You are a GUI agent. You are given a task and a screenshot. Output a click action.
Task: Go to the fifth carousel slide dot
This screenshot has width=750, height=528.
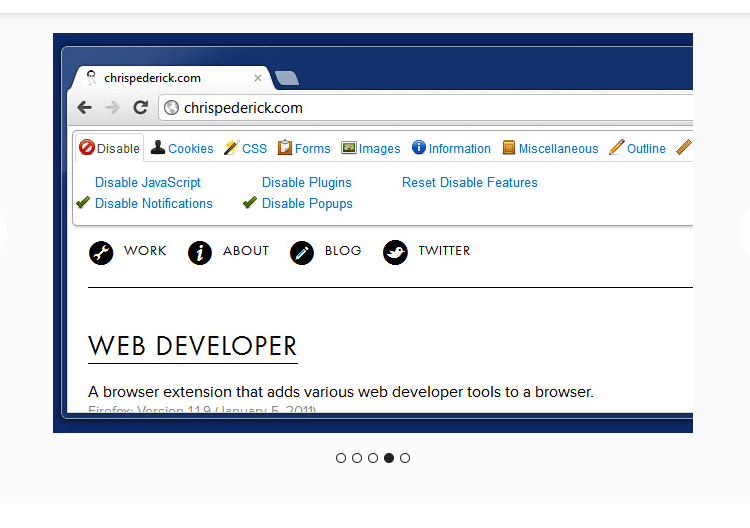coord(405,458)
